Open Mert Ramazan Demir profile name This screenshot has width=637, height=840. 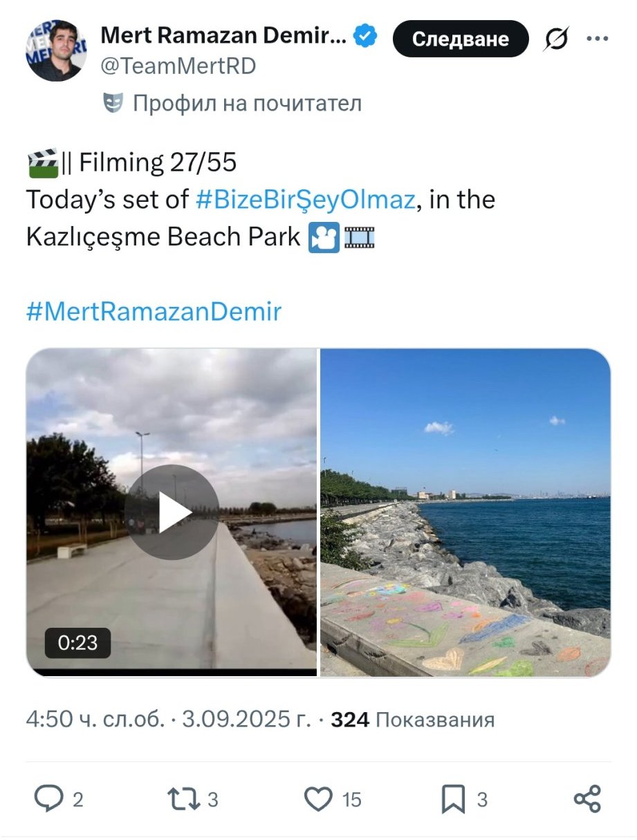point(223,36)
